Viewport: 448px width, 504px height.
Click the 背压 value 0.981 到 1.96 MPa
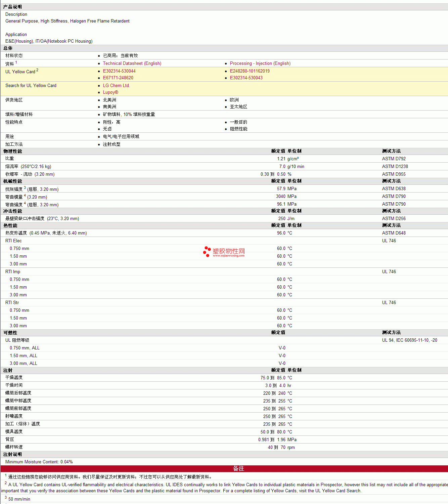point(277,439)
